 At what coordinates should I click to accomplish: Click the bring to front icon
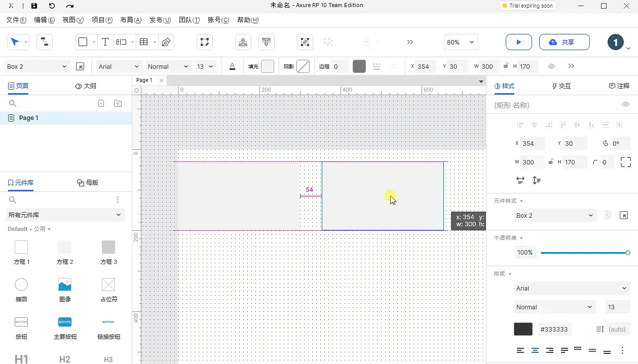243,43
